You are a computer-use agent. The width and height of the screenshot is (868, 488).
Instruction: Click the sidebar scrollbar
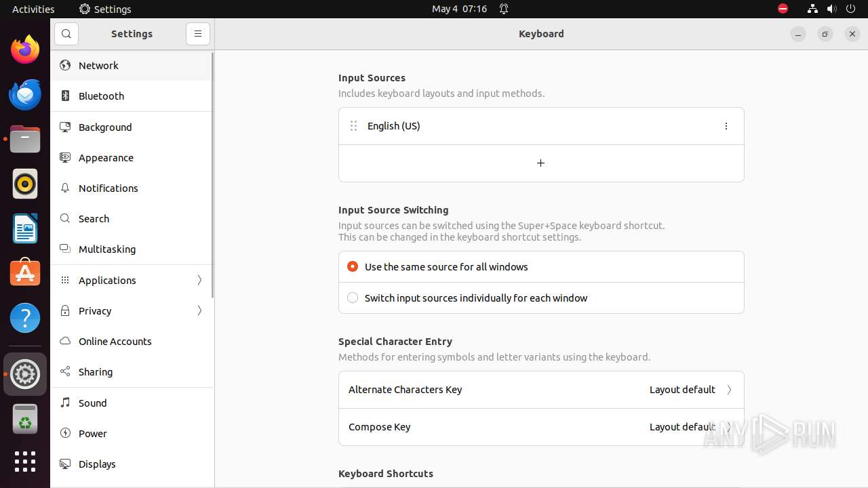pos(212,175)
